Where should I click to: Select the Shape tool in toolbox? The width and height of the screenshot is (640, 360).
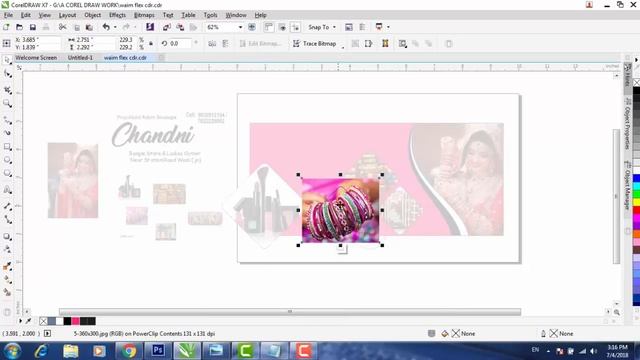click(7, 74)
